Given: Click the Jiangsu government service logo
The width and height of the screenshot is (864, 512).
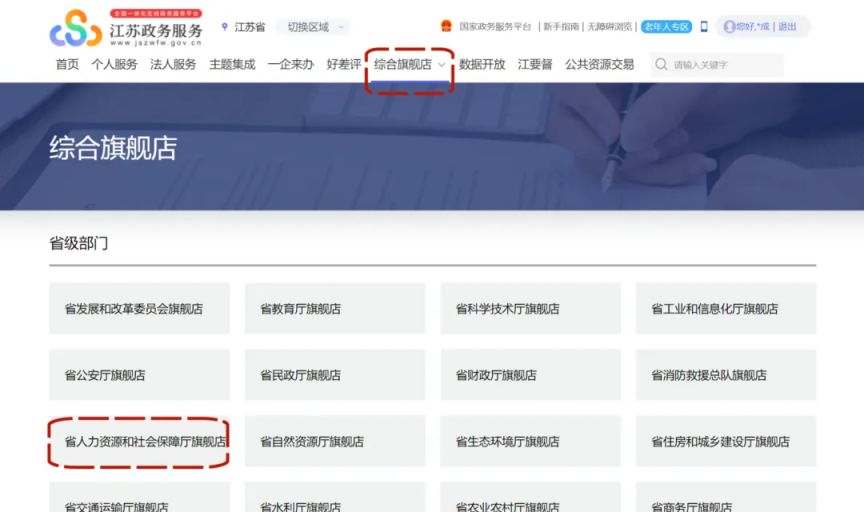Looking at the screenshot, I should pos(125,28).
